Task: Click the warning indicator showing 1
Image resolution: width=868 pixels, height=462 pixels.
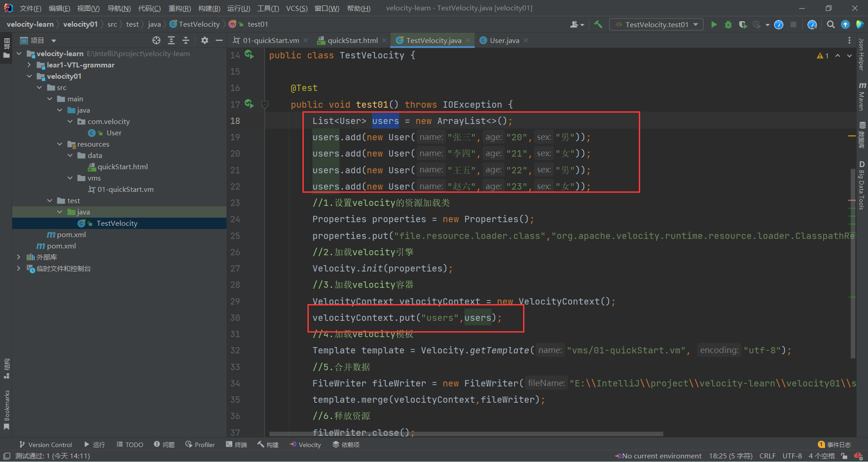Action: [822, 56]
